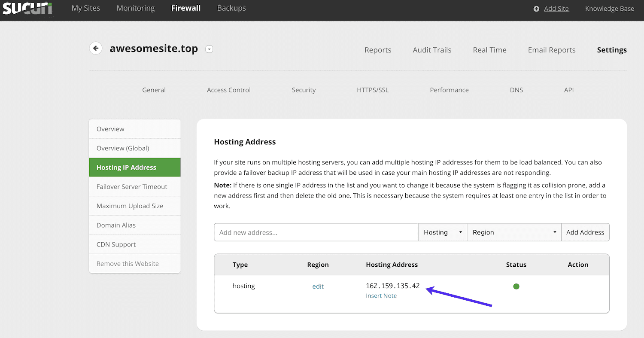The width and height of the screenshot is (644, 338).
Task: Open the Hosting type dropdown
Action: click(442, 232)
